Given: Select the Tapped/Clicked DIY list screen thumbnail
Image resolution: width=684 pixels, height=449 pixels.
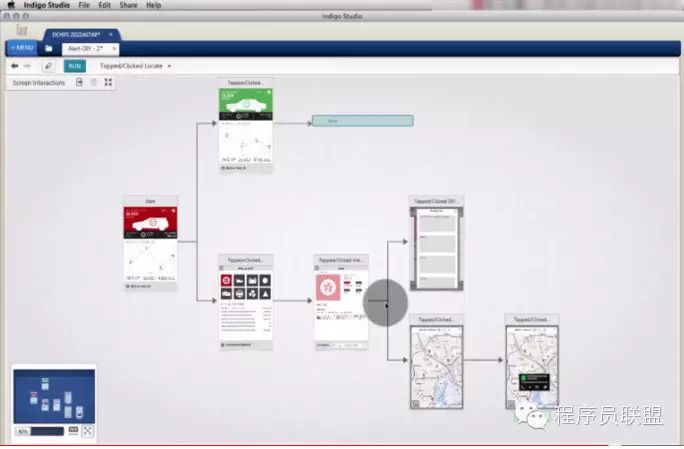Looking at the screenshot, I should [436, 243].
